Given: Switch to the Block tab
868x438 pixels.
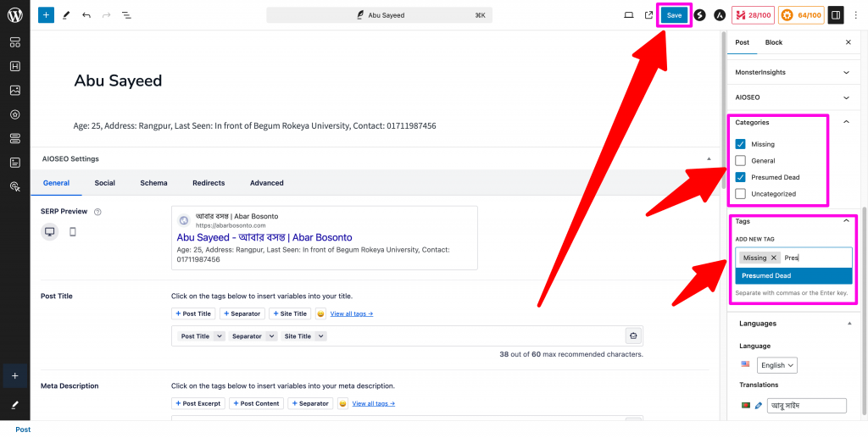Looking at the screenshot, I should [x=773, y=42].
